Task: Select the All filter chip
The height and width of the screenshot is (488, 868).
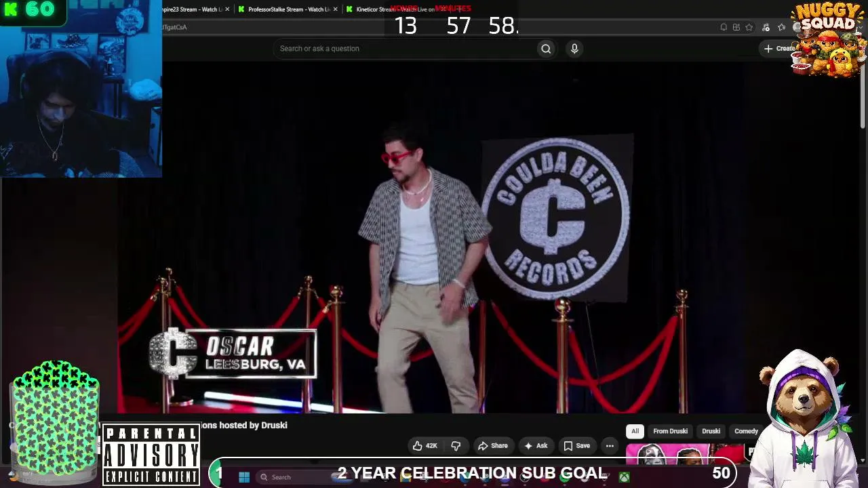Action: 635,431
